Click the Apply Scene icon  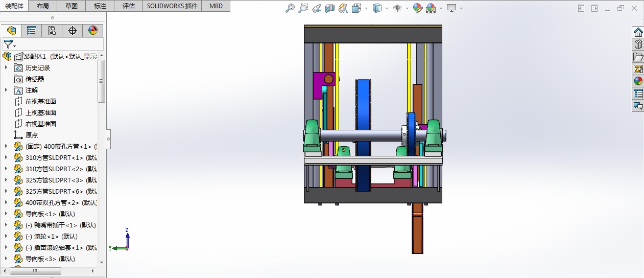click(431, 8)
